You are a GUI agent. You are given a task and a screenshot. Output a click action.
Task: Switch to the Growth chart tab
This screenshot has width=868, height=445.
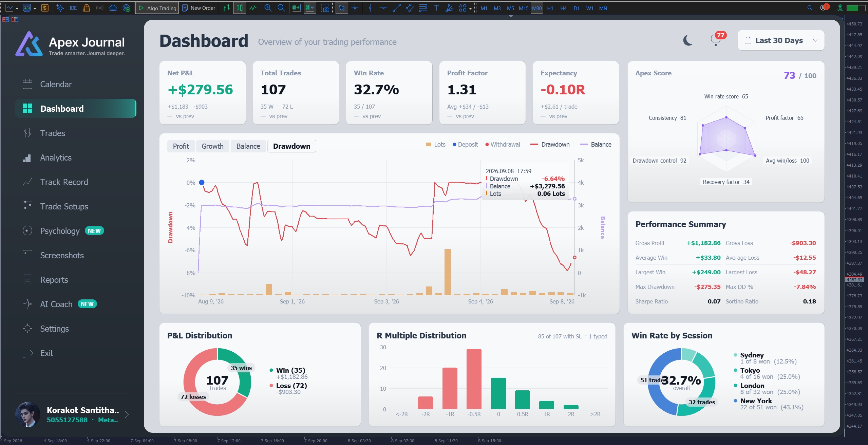tap(212, 146)
